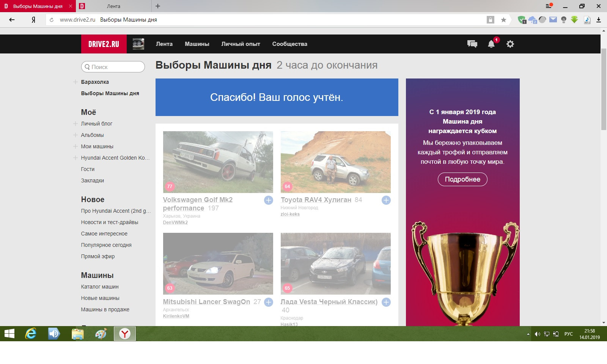Click the plus icon next to Mitsubishi Lancer SwagOn
This screenshot has height=364, width=607.
[x=269, y=302]
